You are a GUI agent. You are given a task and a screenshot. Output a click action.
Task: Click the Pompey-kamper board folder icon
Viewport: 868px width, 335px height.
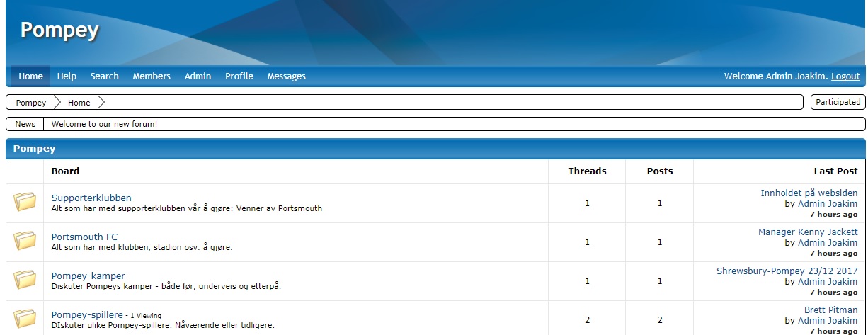point(25,280)
